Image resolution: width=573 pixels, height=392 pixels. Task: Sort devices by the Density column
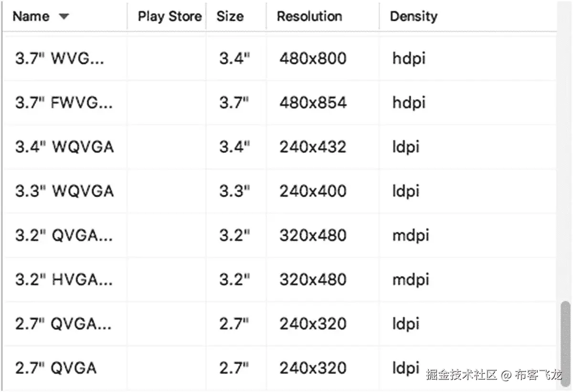tap(414, 16)
